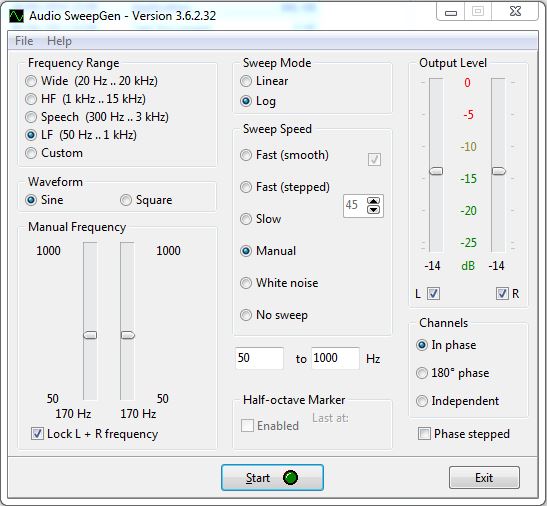
Task: Minimize the Audio SweepGen window
Action: 451,13
